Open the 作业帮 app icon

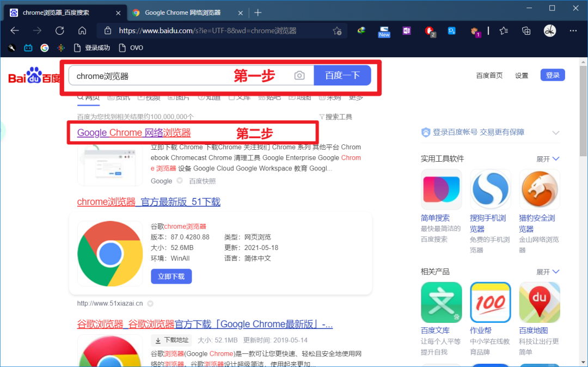click(491, 303)
